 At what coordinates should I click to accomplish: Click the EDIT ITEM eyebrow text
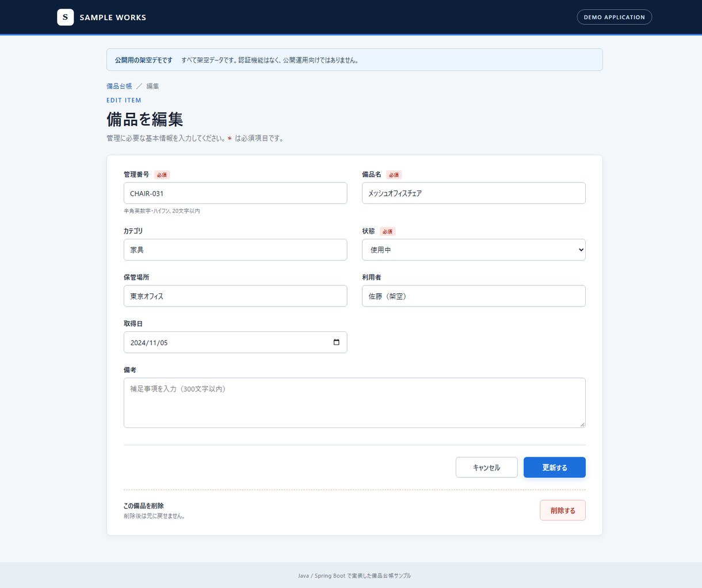(x=124, y=100)
